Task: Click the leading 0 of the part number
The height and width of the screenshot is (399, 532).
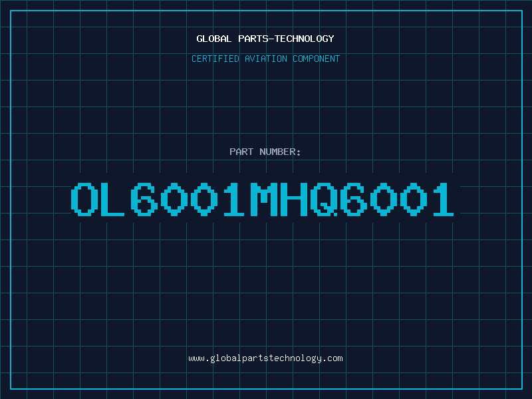Action: coord(82,199)
